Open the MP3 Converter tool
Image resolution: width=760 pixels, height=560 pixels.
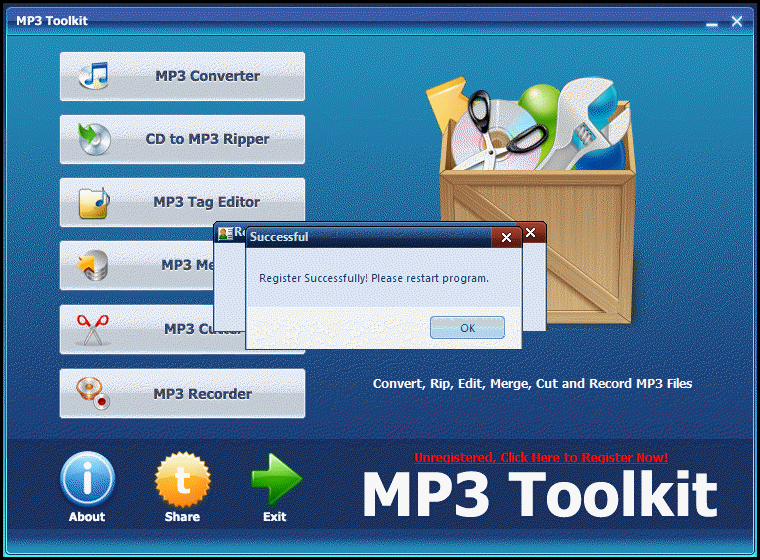[182, 77]
